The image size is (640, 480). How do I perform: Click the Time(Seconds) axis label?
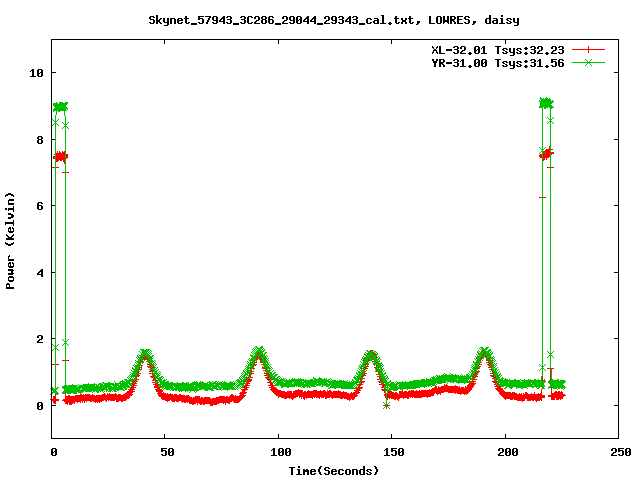(333, 471)
